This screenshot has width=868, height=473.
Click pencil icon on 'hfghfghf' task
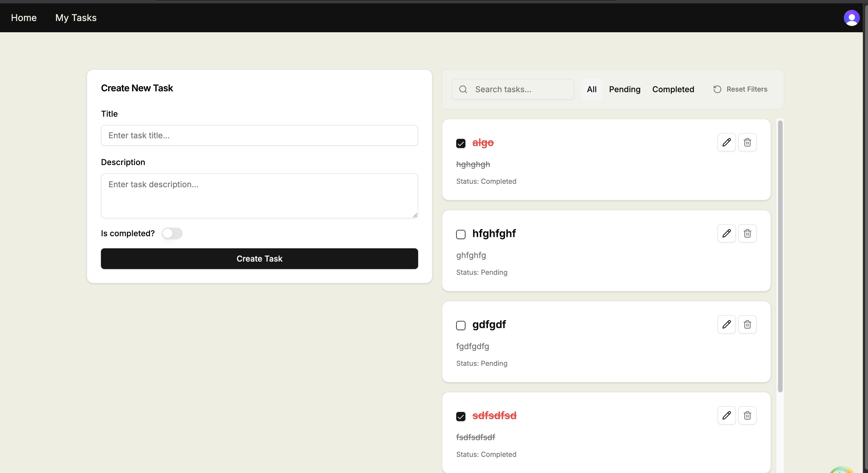coord(726,233)
